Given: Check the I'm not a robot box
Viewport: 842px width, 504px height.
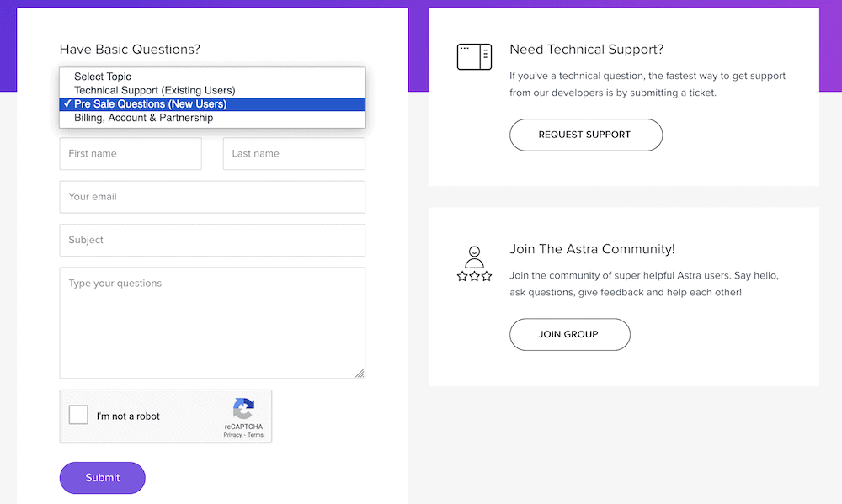Looking at the screenshot, I should tap(78, 415).
